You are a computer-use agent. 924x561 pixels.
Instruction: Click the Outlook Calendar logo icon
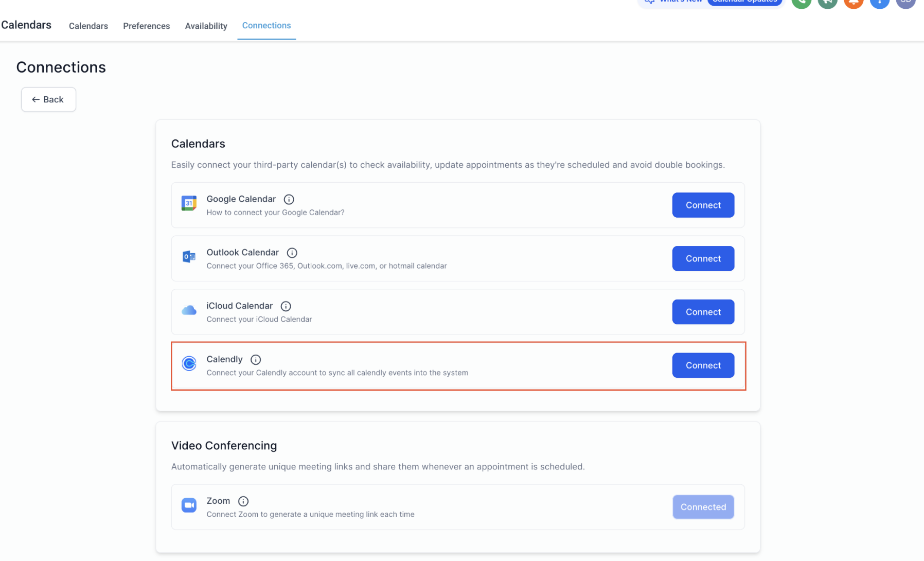pyautogui.click(x=189, y=256)
